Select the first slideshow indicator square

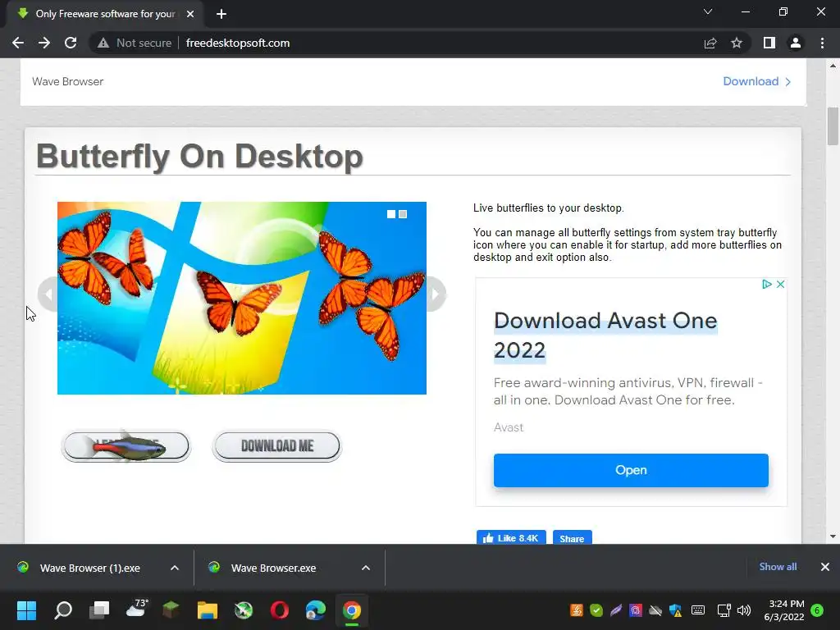click(391, 214)
